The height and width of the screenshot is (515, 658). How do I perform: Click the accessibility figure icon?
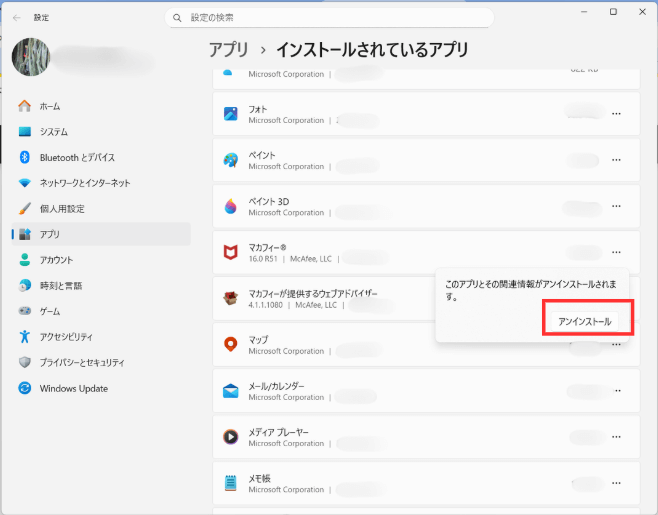pyautogui.click(x=25, y=337)
